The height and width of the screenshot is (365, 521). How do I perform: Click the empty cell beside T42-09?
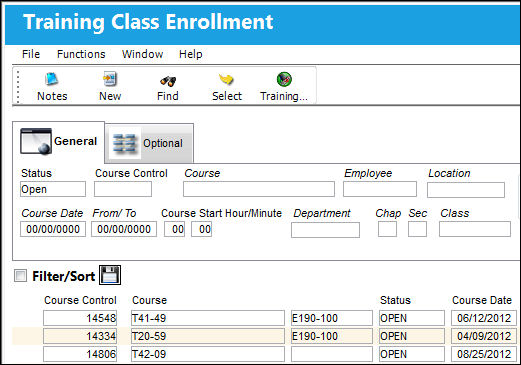332,354
